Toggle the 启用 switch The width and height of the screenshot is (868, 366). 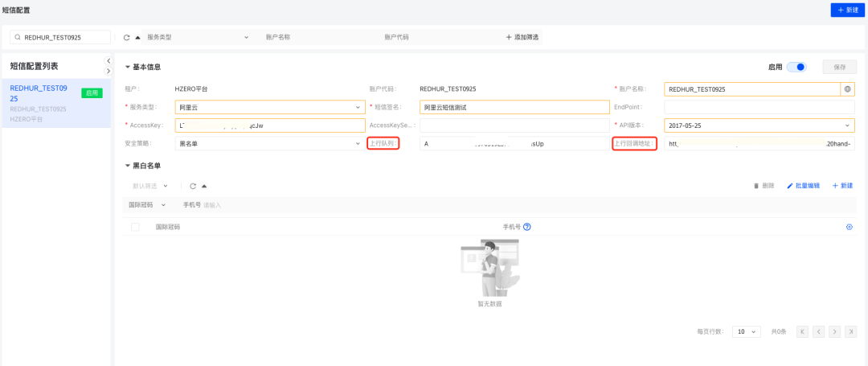pos(796,68)
